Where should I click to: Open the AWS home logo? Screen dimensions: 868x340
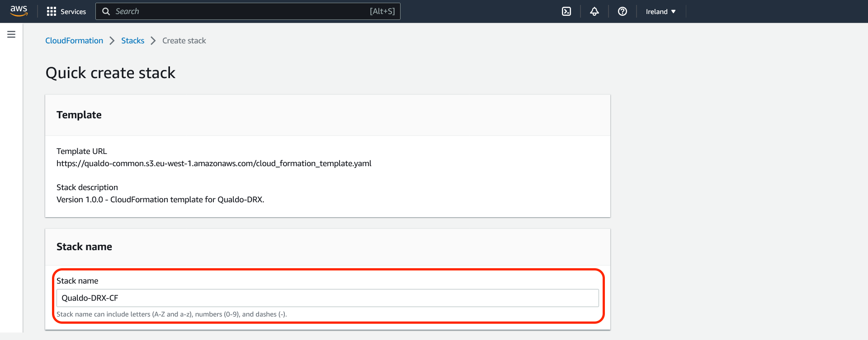tap(19, 11)
